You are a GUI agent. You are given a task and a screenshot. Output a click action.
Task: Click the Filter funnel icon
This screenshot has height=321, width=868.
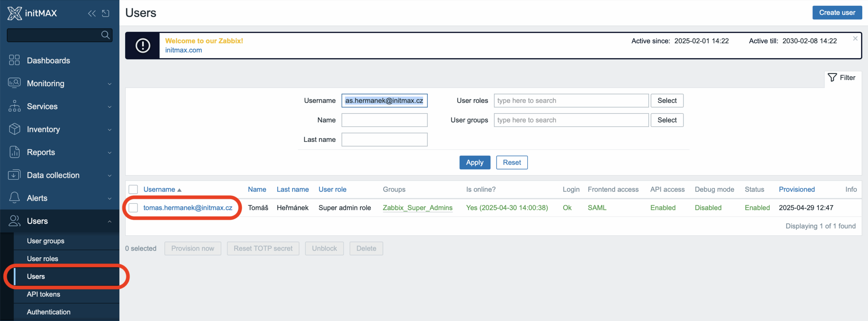tap(832, 78)
